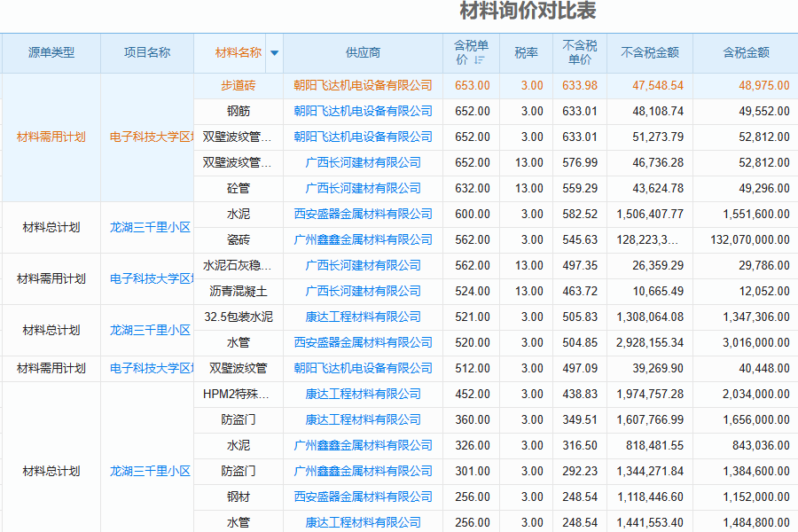Viewport: 798px width, 532px height.
Task: Click the 供应商 column header
Action: (363, 53)
